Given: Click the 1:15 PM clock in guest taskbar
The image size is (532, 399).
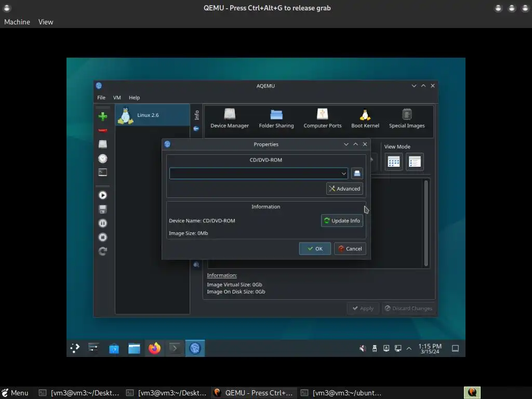Looking at the screenshot, I should pos(430,349).
